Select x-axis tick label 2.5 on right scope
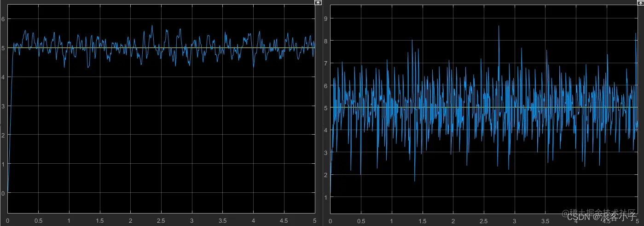 pyautogui.click(x=484, y=222)
